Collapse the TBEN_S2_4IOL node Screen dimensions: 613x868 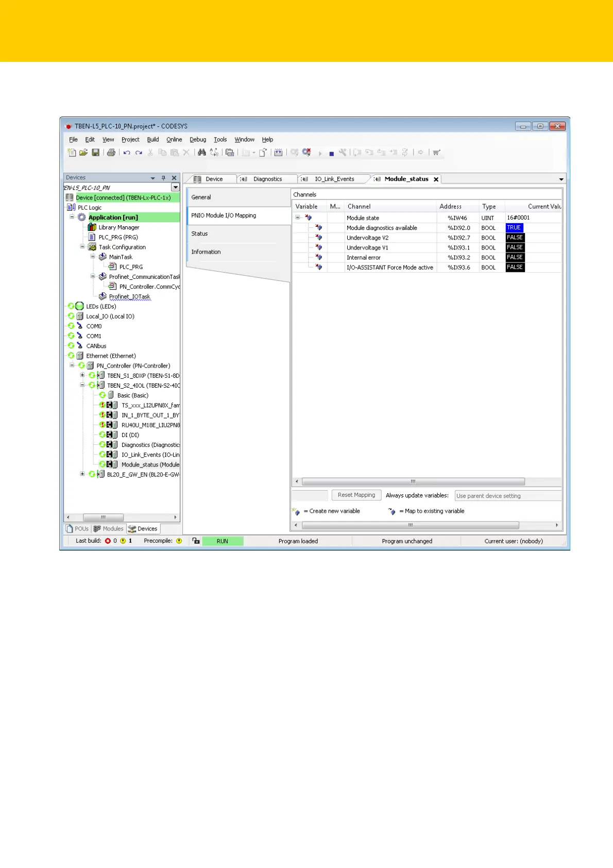coord(82,385)
